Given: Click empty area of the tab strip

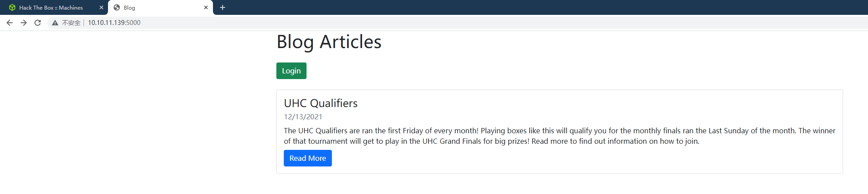Looking at the screenshot, I should point(525,7).
